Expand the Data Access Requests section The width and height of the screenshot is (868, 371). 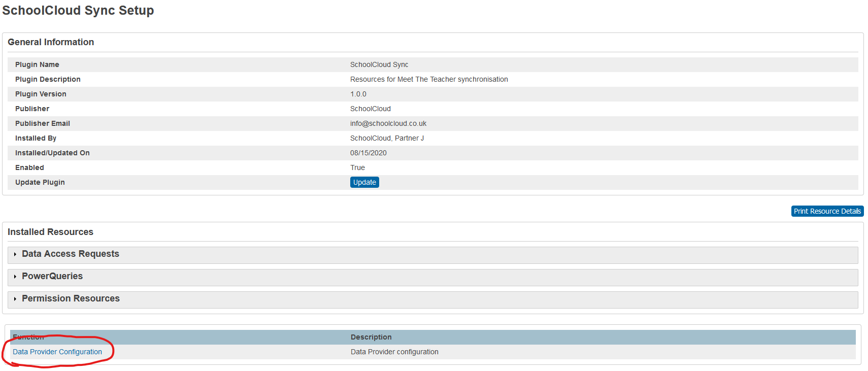click(x=432, y=254)
